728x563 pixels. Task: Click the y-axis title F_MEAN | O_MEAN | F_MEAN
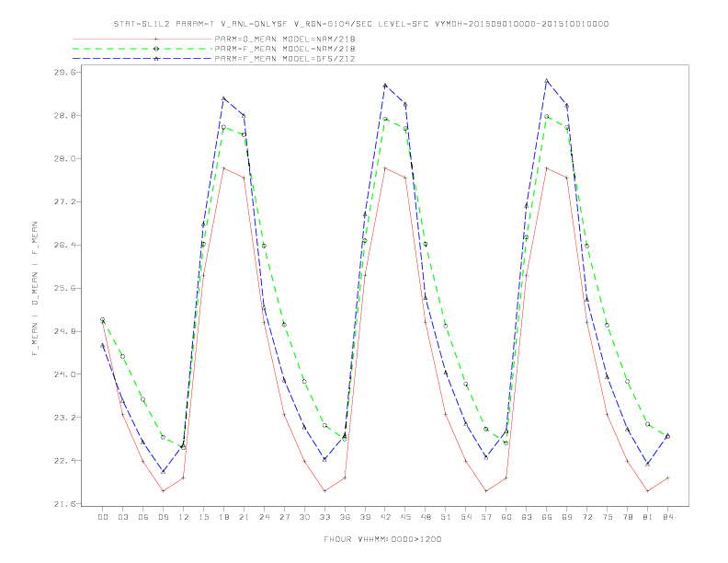point(34,289)
